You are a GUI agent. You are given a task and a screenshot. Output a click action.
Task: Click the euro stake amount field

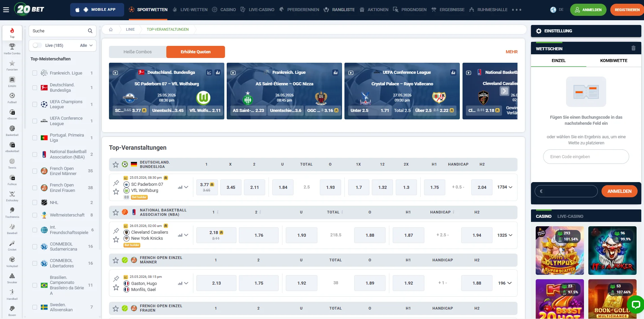click(566, 191)
